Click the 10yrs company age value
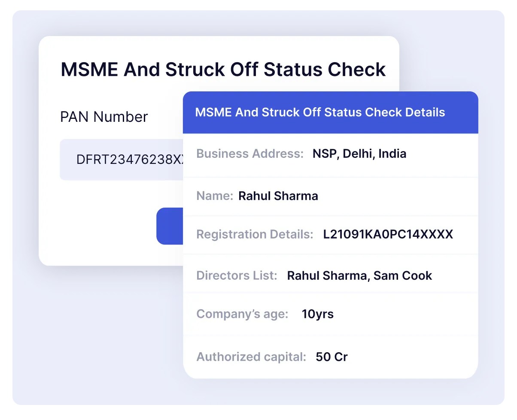 click(x=318, y=314)
